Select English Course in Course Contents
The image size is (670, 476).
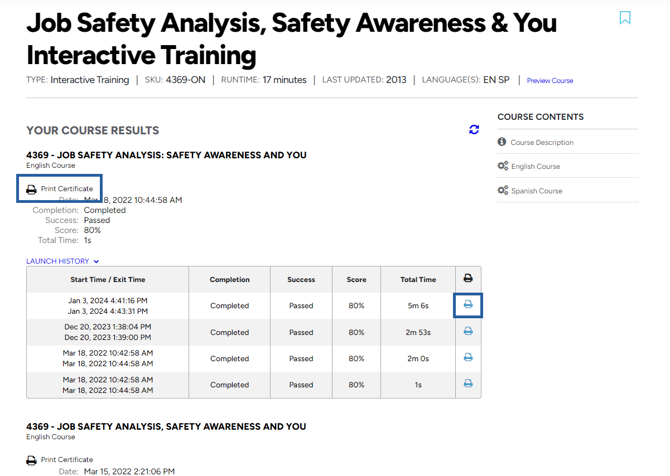tap(535, 167)
